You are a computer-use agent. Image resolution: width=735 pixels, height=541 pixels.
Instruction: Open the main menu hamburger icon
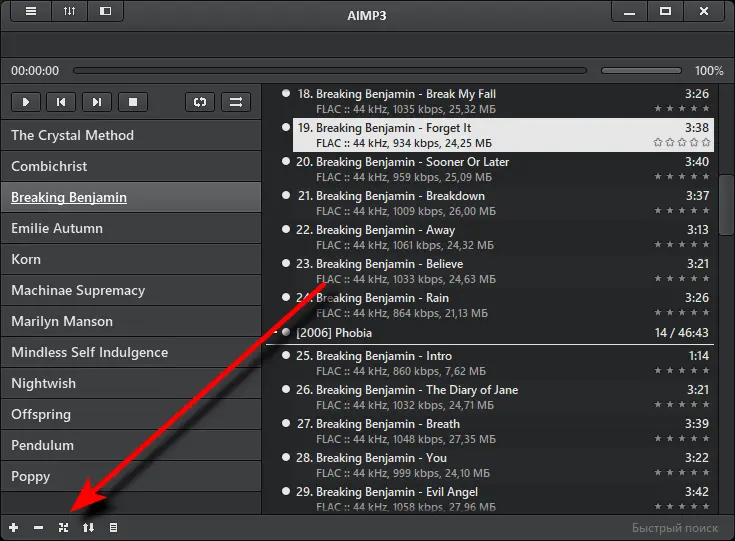30,11
